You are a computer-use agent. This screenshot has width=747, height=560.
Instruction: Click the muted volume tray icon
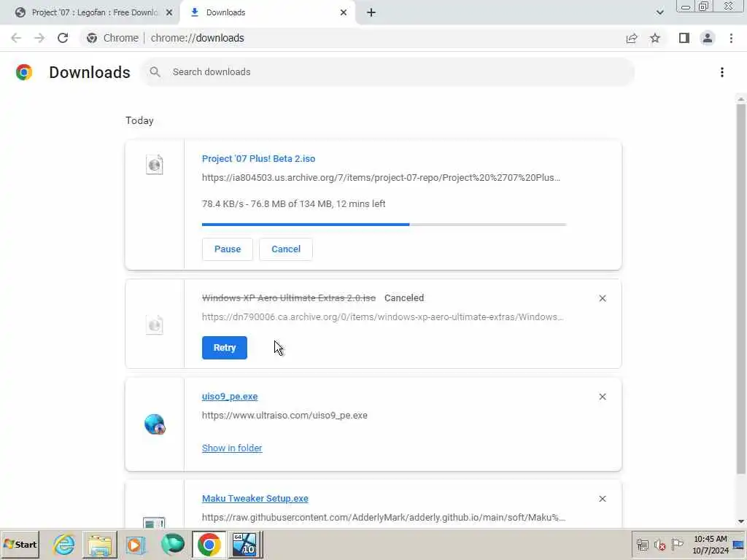[659, 545]
